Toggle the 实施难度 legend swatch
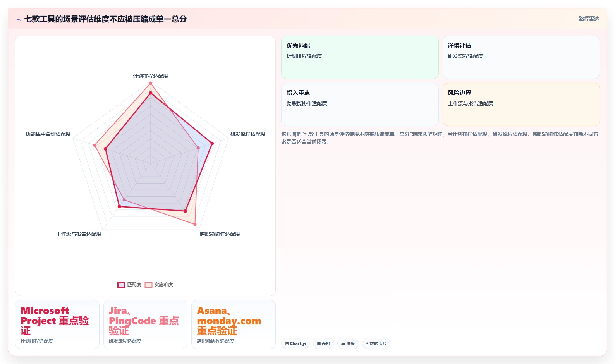615x364 pixels. tap(148, 285)
